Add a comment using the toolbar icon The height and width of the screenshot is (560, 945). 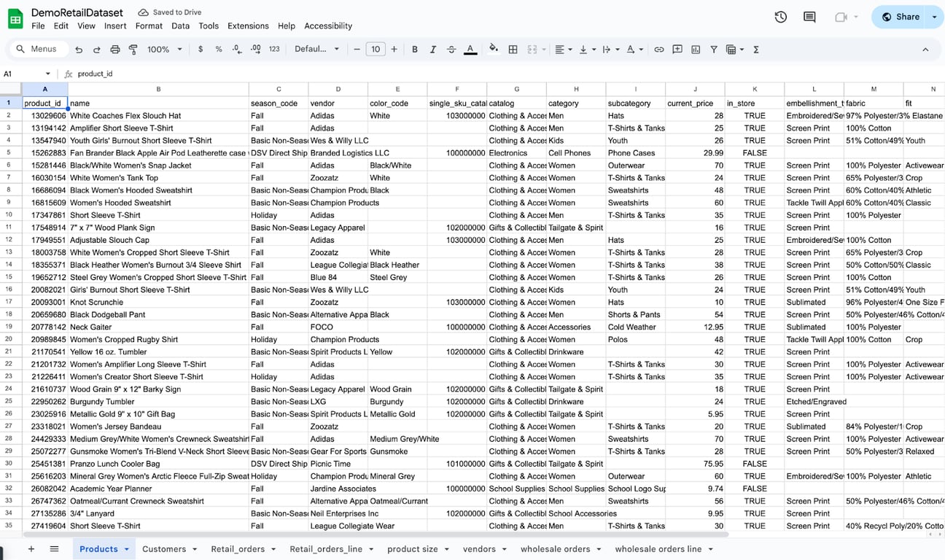pos(677,50)
